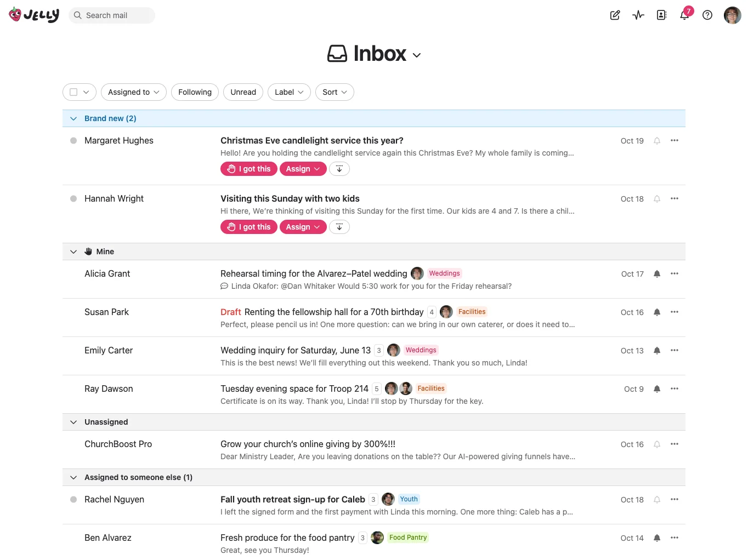748x560 pixels.
Task: Open the Assigned to filter dropdown
Action: [x=134, y=92]
